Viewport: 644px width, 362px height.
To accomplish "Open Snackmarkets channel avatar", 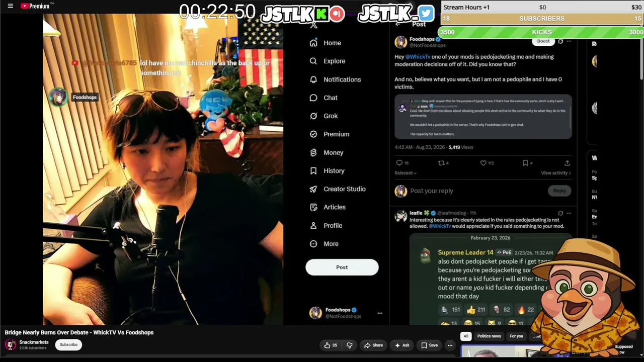I will coord(10,344).
